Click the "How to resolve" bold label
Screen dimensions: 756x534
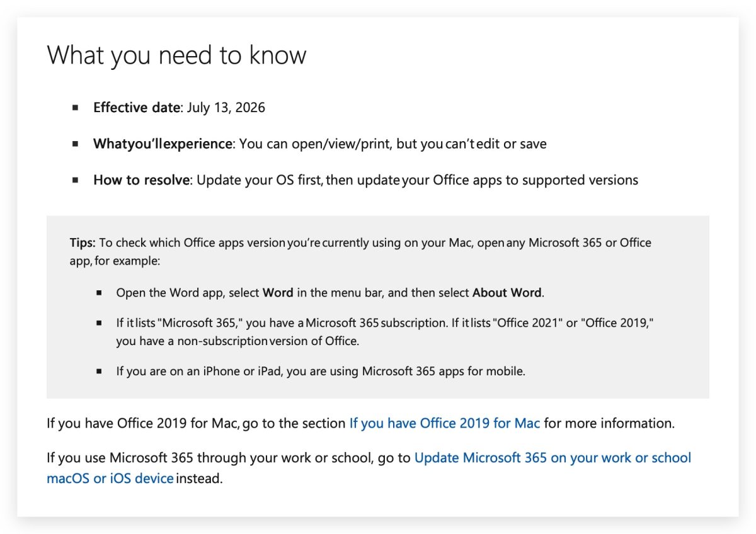pyautogui.click(x=141, y=180)
